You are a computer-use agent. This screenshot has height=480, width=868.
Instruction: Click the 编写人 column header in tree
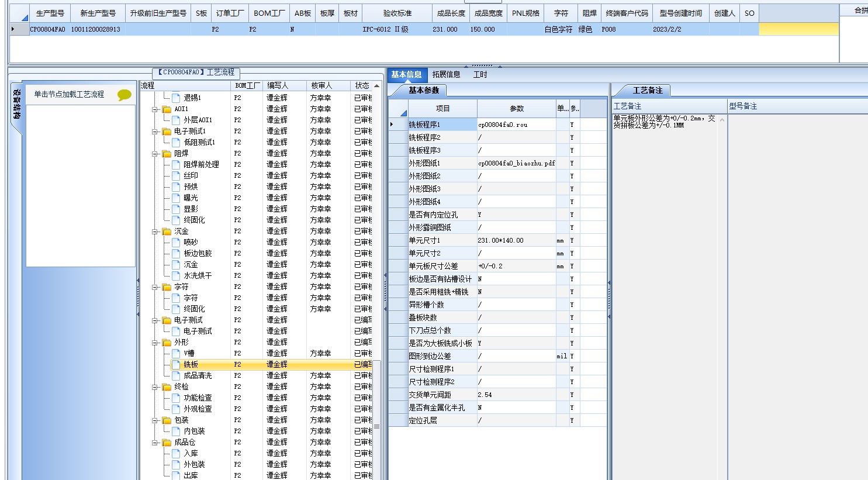285,85
